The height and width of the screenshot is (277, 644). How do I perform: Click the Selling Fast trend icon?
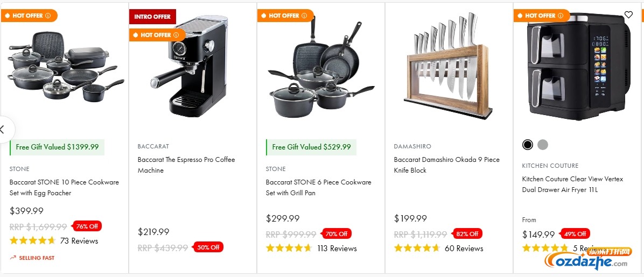pyautogui.click(x=13, y=258)
